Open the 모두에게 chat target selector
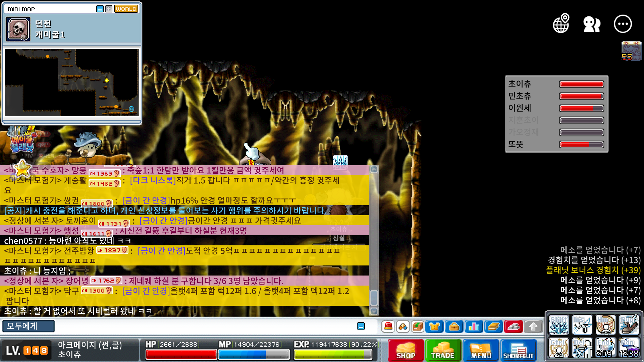The width and height of the screenshot is (644, 362). coord(29,326)
